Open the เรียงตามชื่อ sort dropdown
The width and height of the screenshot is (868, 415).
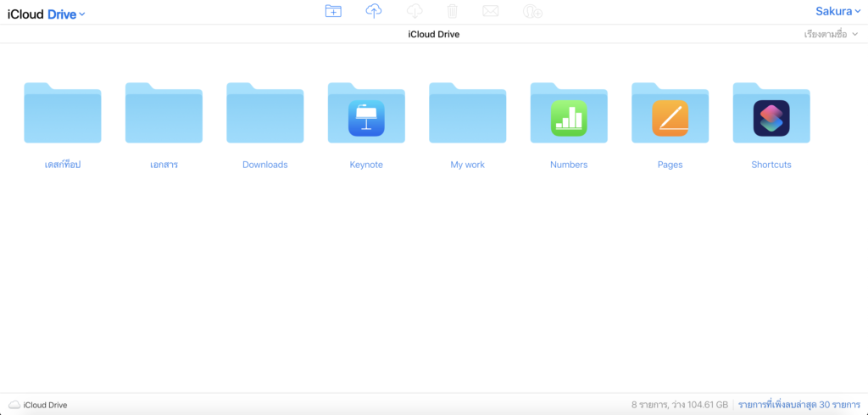click(831, 34)
